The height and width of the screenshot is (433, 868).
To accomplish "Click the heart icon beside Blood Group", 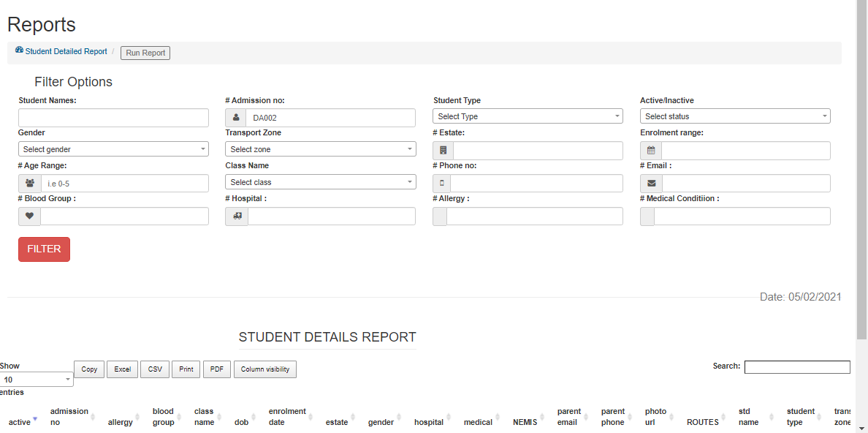I will [30, 217].
